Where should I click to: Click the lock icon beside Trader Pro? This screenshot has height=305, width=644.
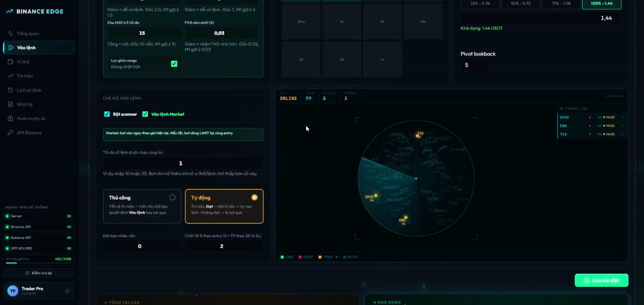pos(67,291)
